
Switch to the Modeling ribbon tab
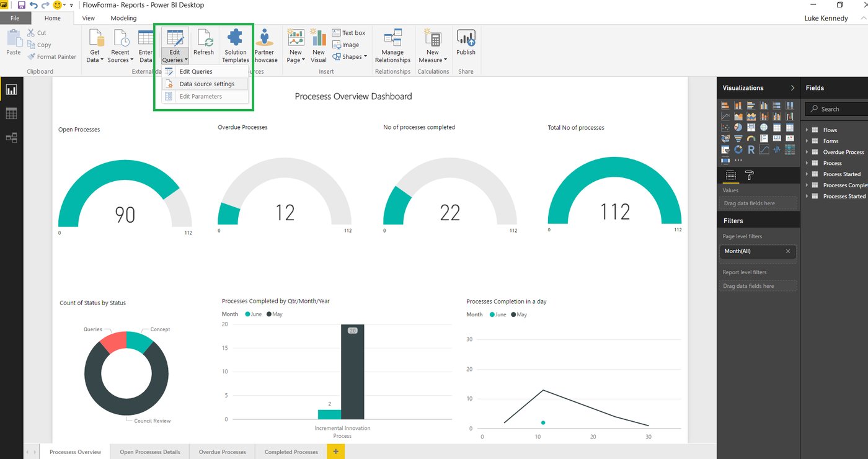[x=123, y=18]
